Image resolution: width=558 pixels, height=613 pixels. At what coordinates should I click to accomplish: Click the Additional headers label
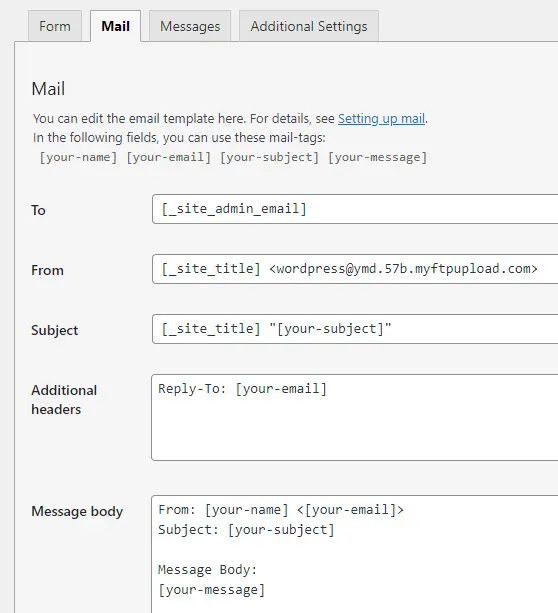tap(64, 400)
